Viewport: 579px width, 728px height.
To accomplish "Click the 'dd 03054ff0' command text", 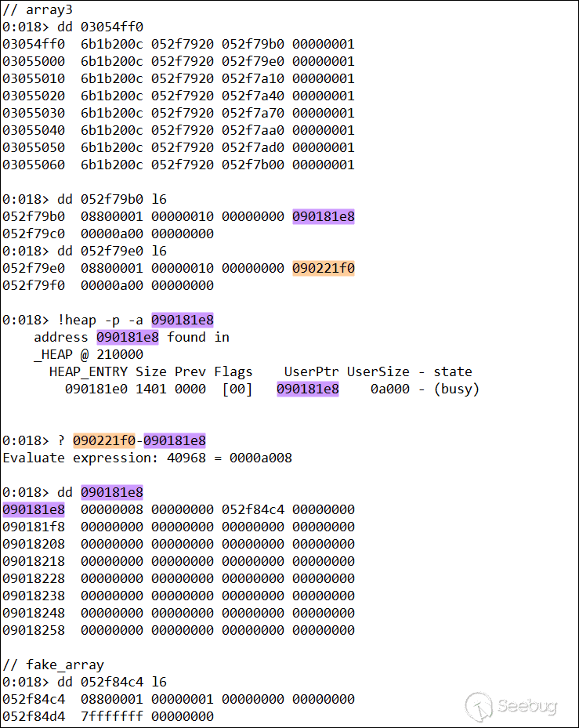I will pyautogui.click(x=100, y=27).
